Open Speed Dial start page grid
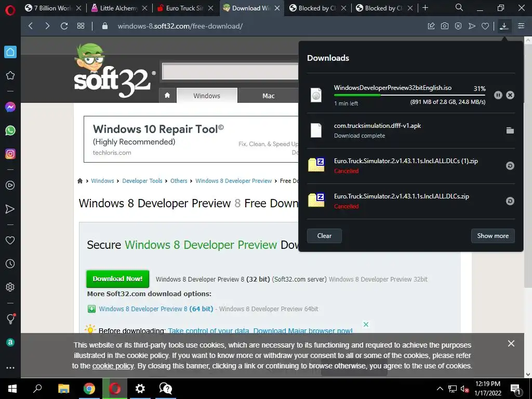 click(81, 26)
